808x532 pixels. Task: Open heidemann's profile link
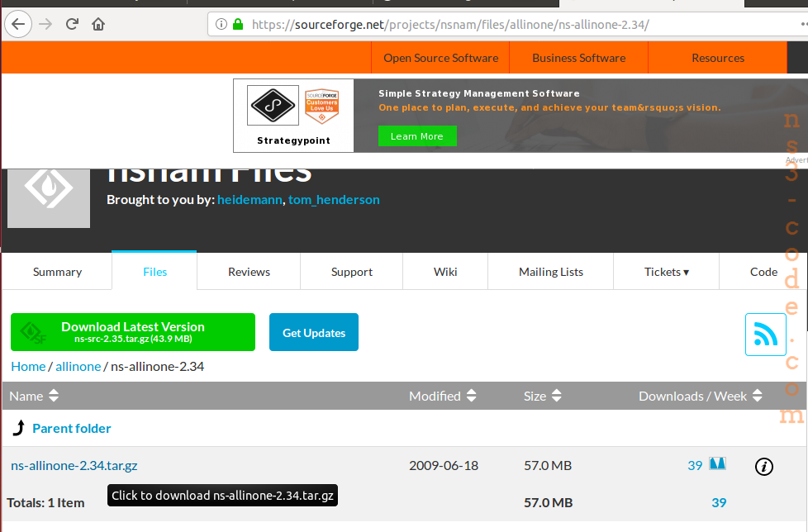tap(250, 199)
